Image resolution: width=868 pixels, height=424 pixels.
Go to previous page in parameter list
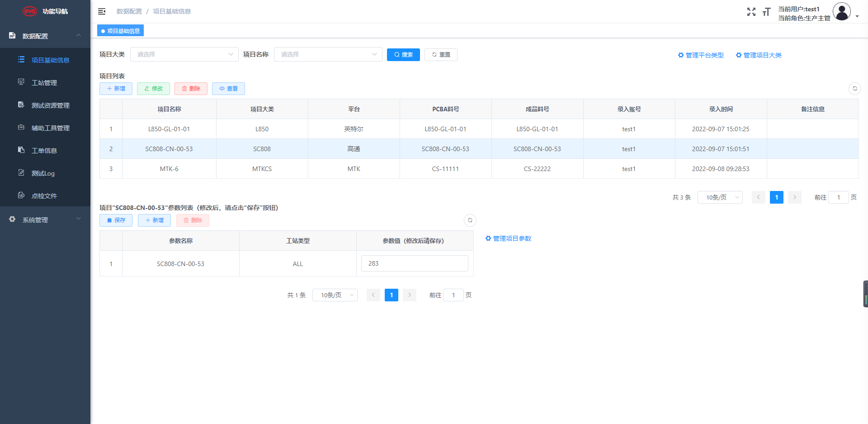[373, 295]
